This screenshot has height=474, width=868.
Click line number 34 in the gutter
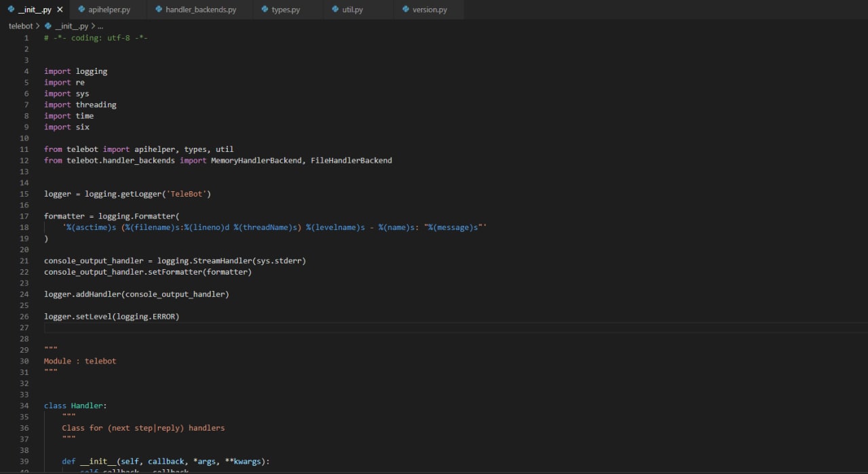(25, 406)
